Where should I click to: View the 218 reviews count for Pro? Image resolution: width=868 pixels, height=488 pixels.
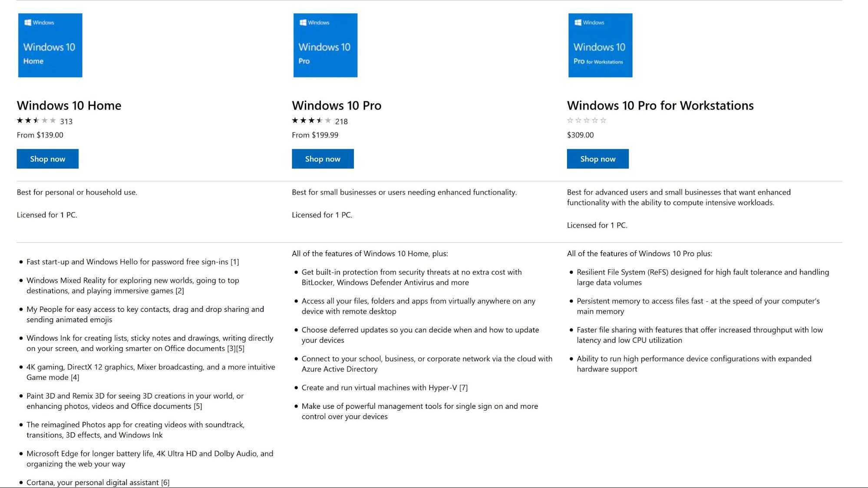[x=342, y=121]
